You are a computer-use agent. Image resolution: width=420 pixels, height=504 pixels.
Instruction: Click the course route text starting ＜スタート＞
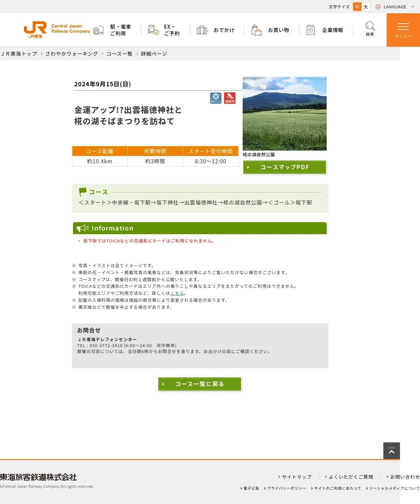pos(195,203)
